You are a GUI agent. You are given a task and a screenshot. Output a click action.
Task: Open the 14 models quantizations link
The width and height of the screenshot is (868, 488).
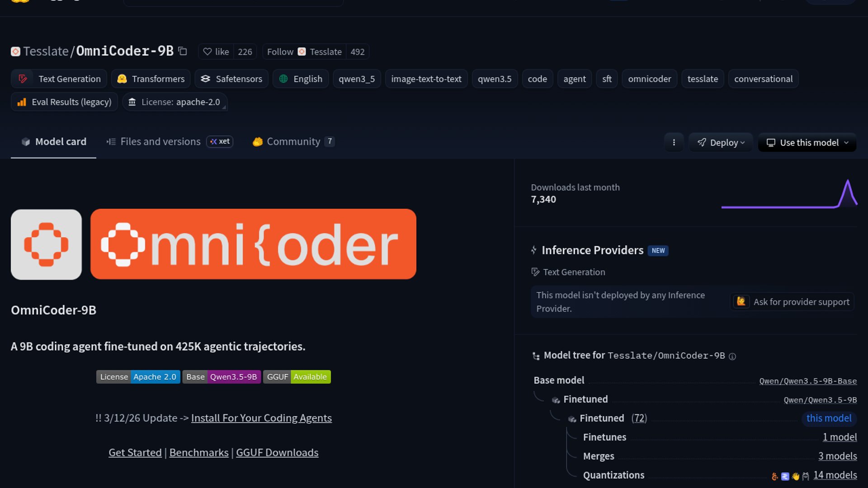tap(835, 475)
